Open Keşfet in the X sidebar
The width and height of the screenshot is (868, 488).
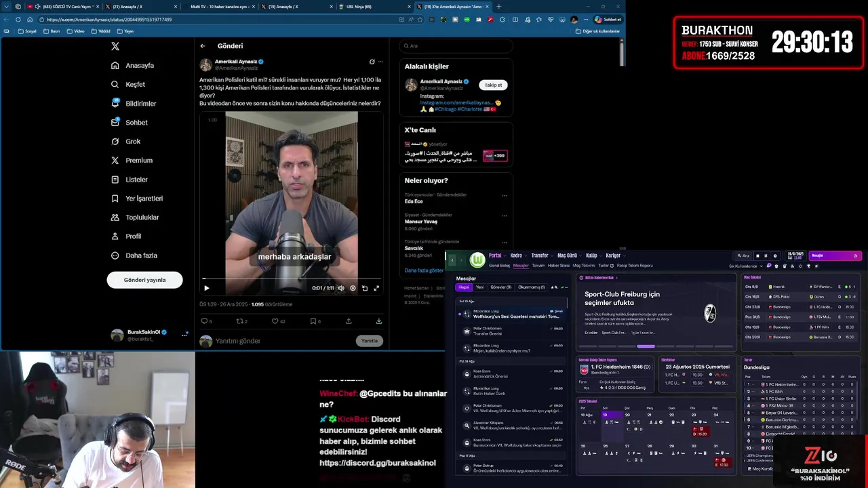coord(128,85)
